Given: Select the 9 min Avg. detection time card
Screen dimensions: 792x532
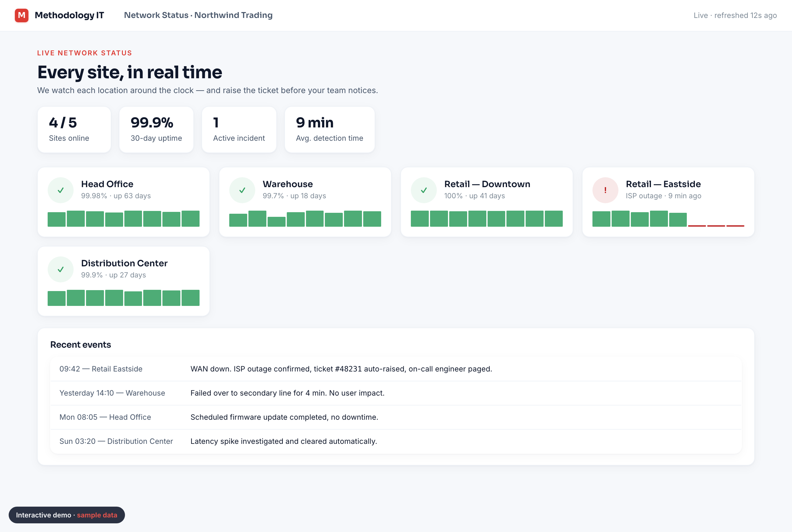Looking at the screenshot, I should (329, 130).
